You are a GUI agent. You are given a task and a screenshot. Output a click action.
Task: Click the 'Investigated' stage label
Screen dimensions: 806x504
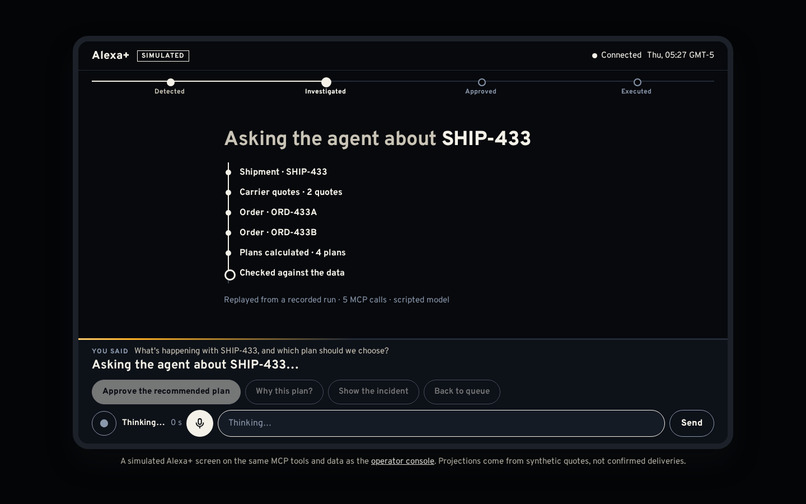click(325, 92)
